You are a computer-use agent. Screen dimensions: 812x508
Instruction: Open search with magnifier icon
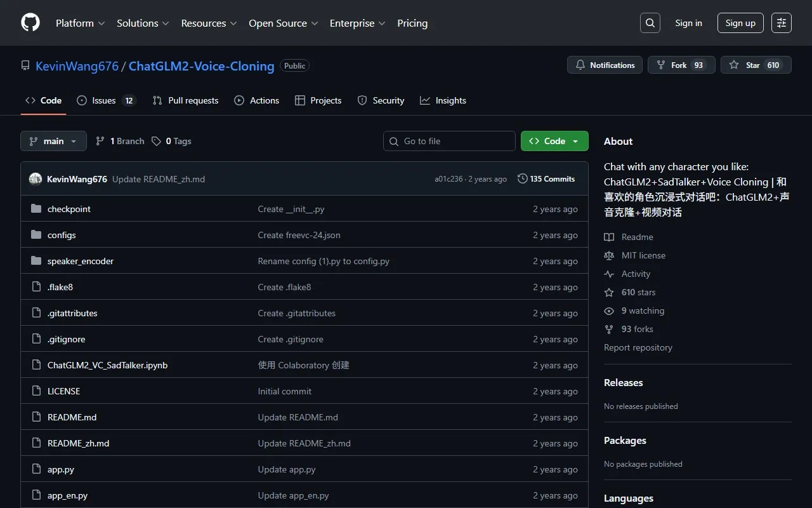coord(650,23)
